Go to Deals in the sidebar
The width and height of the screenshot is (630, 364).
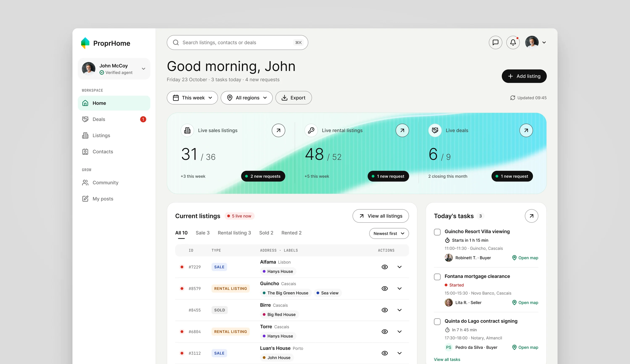click(x=114, y=119)
